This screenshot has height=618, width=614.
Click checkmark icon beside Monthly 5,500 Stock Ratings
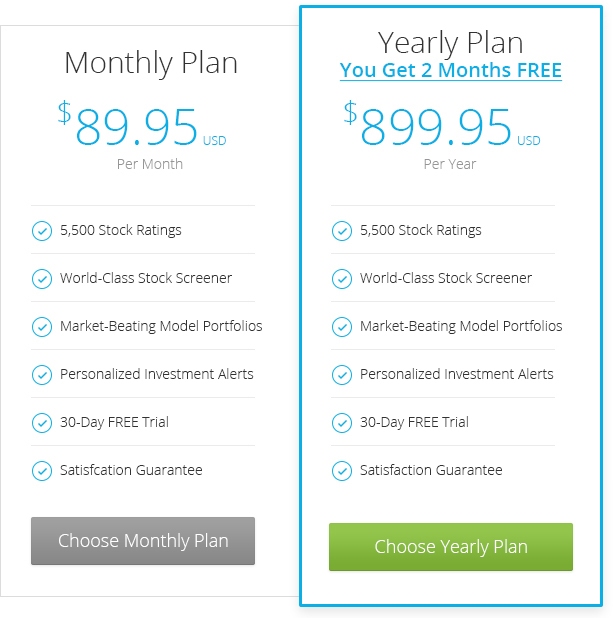click(x=42, y=231)
